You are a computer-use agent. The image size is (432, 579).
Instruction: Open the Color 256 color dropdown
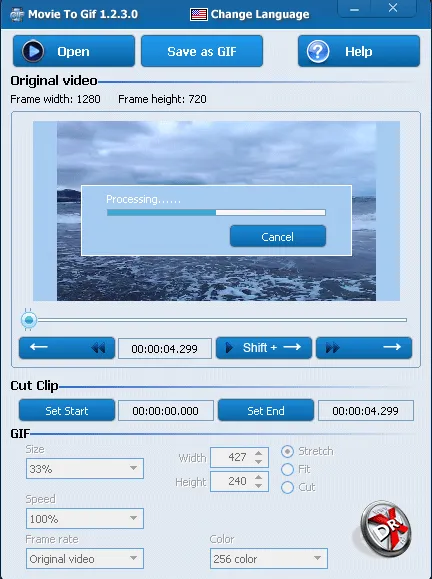coord(269,559)
